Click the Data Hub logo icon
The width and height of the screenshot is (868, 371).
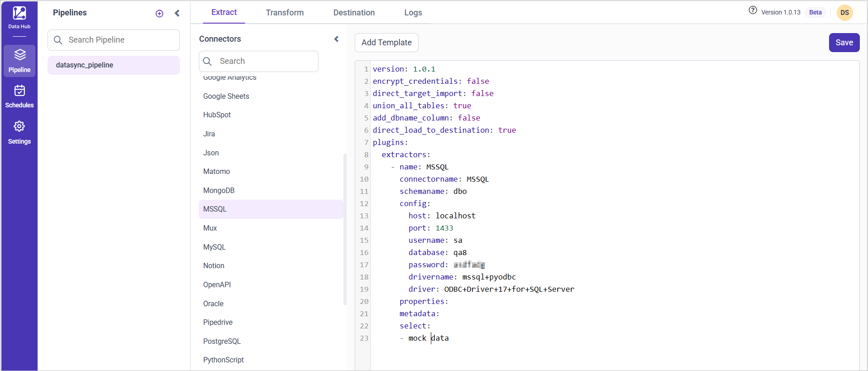(x=19, y=13)
